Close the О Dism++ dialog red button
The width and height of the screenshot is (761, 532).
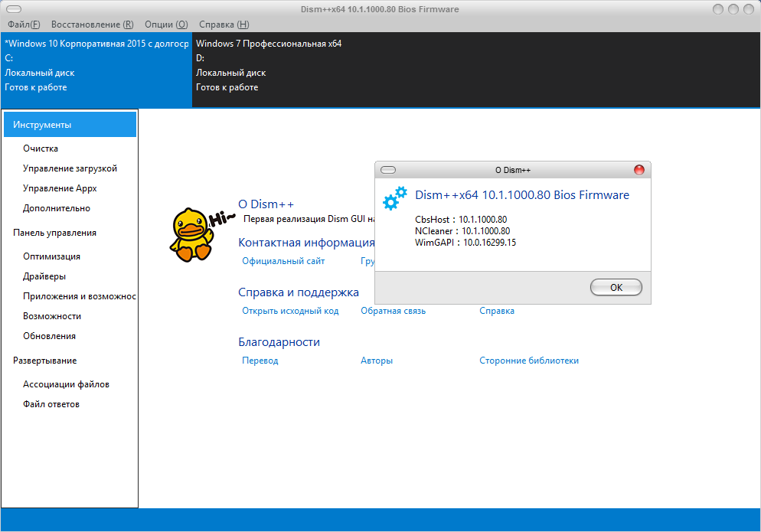[x=639, y=170]
